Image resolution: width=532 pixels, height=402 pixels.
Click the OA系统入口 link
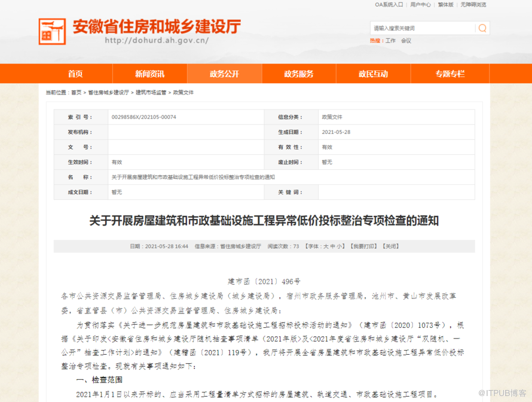pyautogui.click(x=389, y=5)
